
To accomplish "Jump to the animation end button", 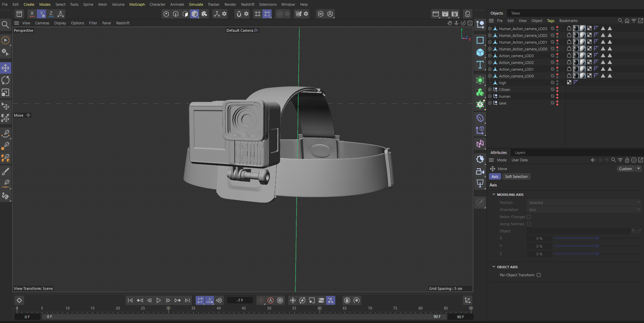I will tap(187, 300).
